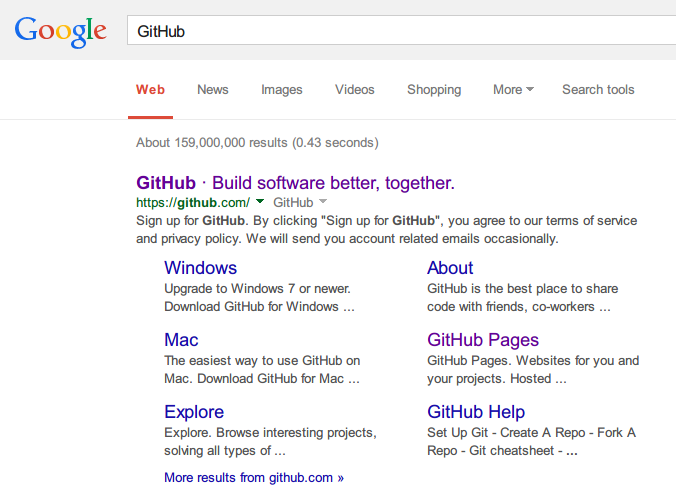Expand the More dropdown menu

(x=513, y=90)
